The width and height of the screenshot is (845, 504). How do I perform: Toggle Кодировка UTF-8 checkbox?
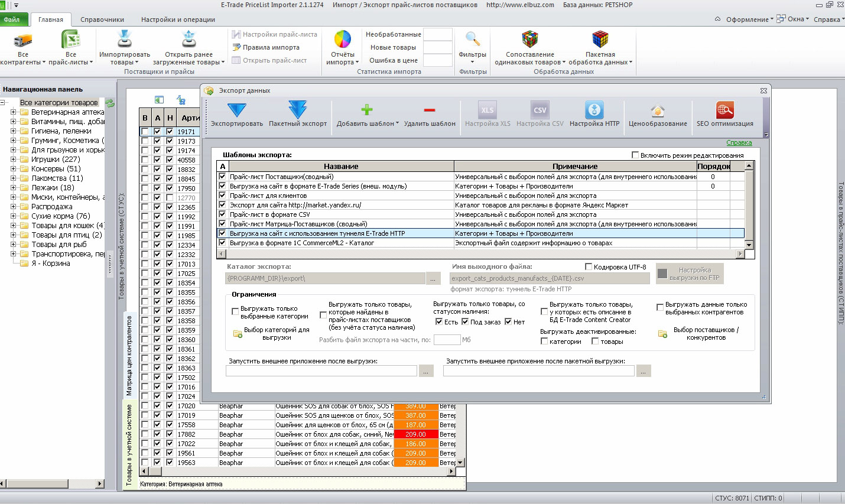589,267
